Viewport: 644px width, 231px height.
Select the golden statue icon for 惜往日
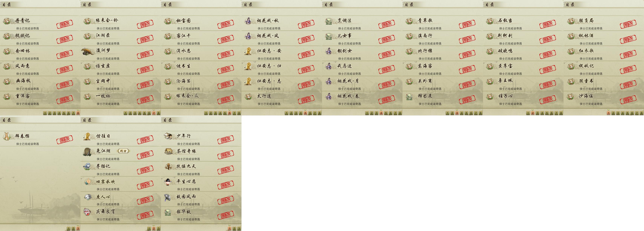[x=87, y=137]
